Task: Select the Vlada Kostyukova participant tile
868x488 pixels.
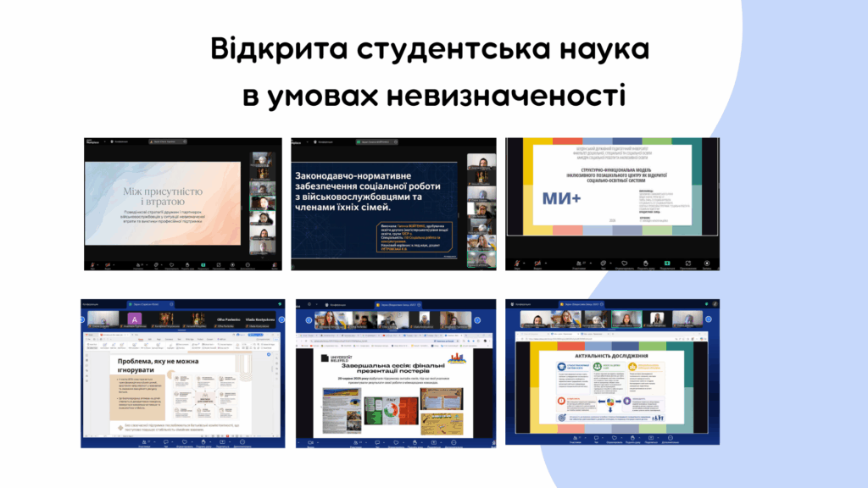Action: [x=259, y=319]
